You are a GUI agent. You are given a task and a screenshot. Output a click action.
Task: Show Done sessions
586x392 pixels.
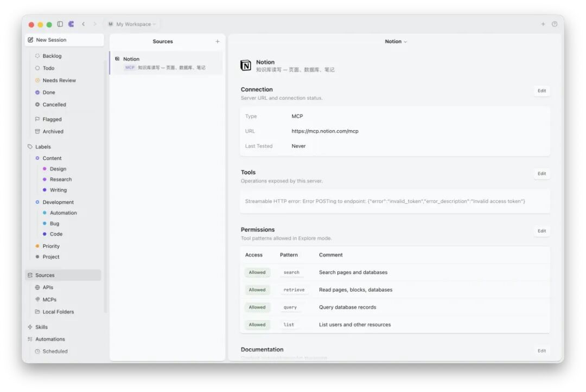(x=49, y=93)
